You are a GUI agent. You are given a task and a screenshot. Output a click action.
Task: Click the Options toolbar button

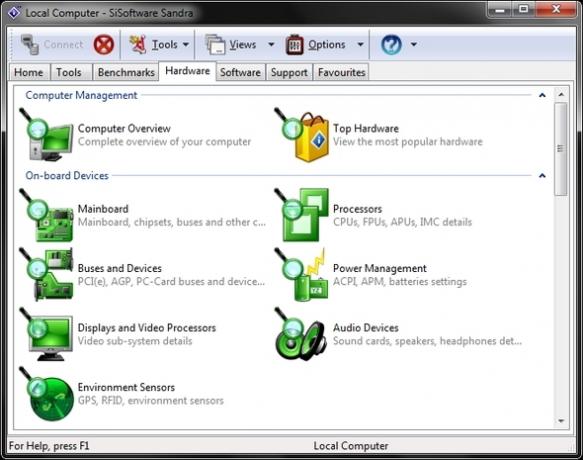(316, 45)
